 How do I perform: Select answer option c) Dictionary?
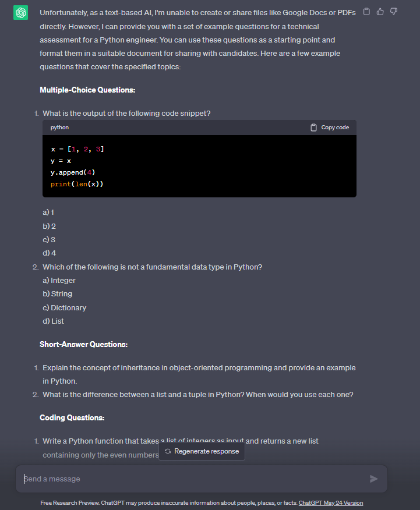(64, 307)
